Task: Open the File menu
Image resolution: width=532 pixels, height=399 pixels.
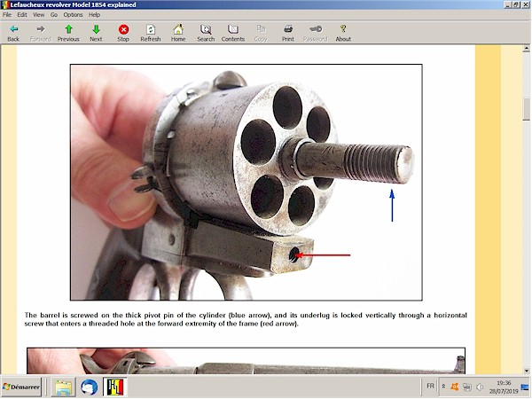Action: click(x=7, y=14)
